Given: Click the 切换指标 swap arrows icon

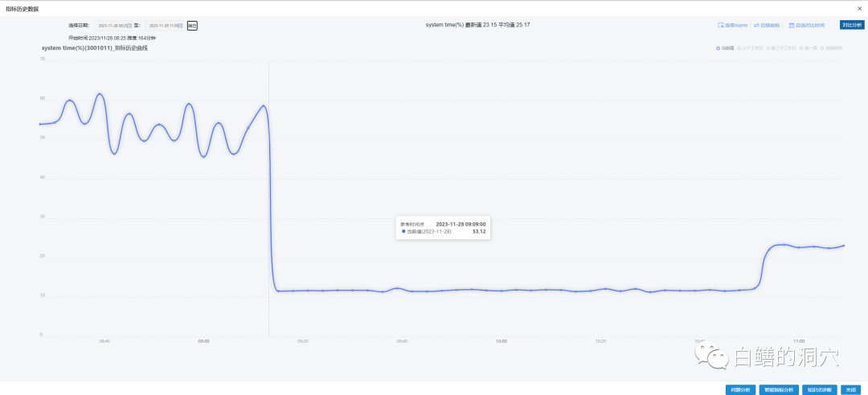Looking at the screenshot, I should [x=756, y=25].
